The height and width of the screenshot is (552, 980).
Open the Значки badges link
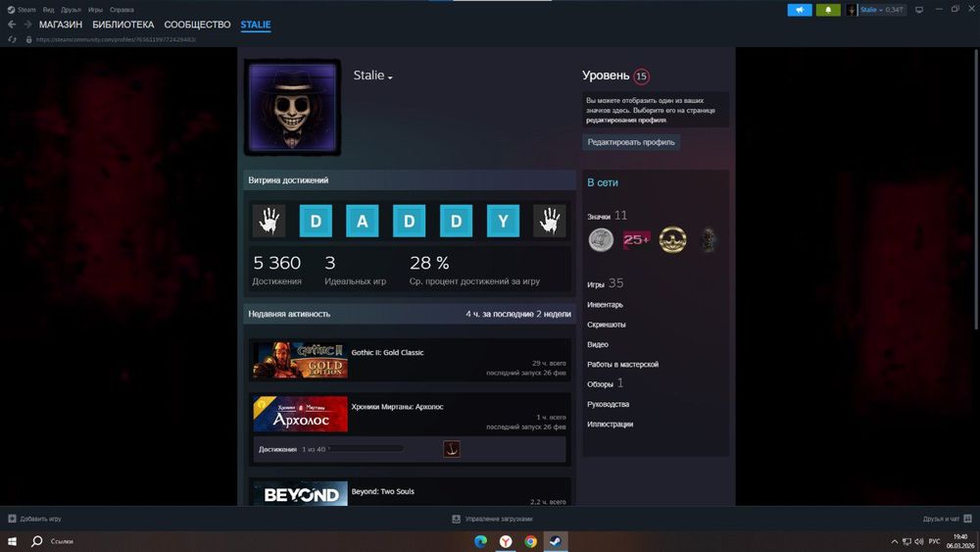click(x=607, y=216)
